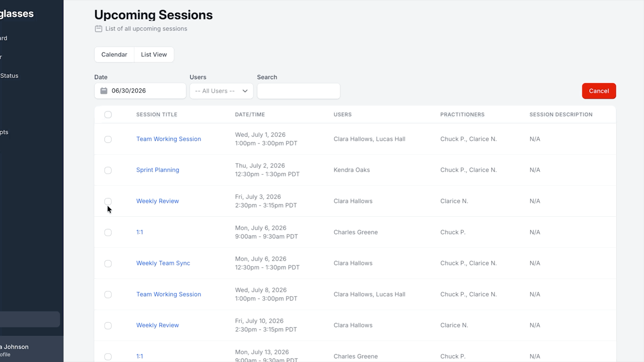Image resolution: width=644 pixels, height=362 pixels.
Task: Click the Session Title column header
Action: [x=157, y=115]
